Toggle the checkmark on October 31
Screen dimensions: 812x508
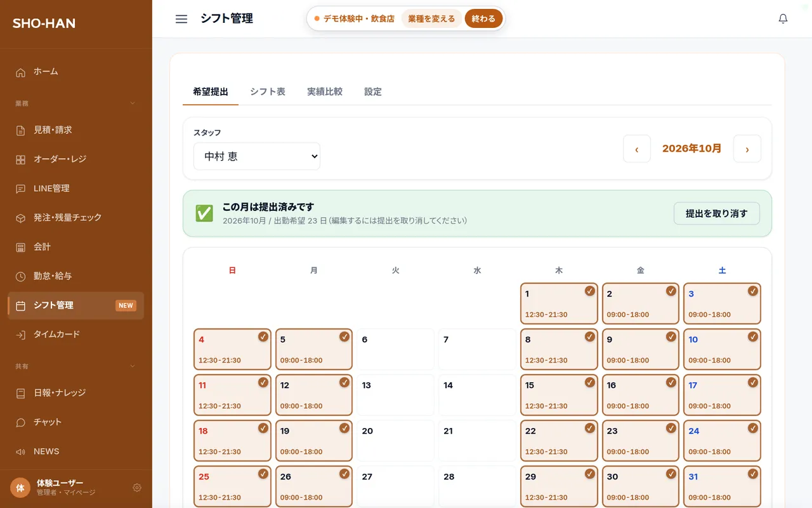[753, 474]
